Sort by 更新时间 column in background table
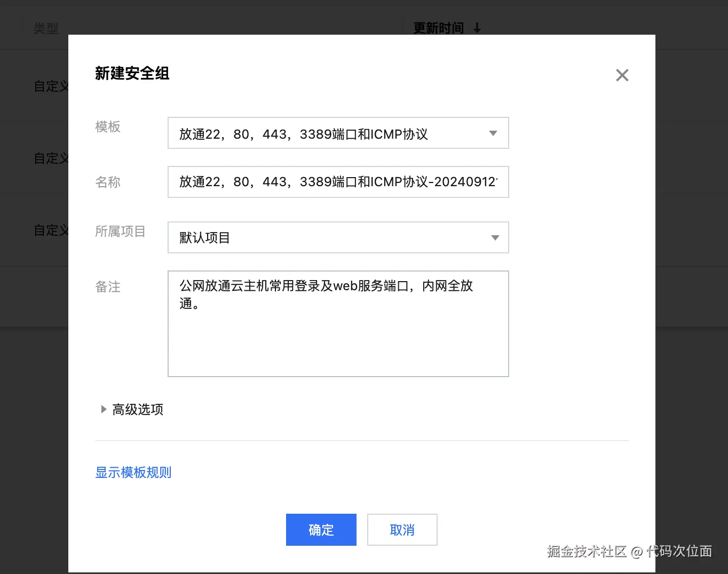 tap(447, 28)
